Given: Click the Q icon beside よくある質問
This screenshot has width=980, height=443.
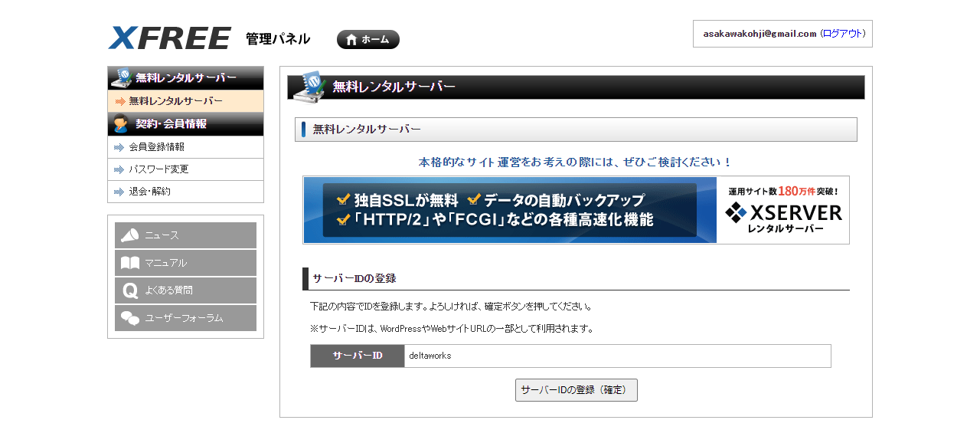Looking at the screenshot, I should point(130,290).
